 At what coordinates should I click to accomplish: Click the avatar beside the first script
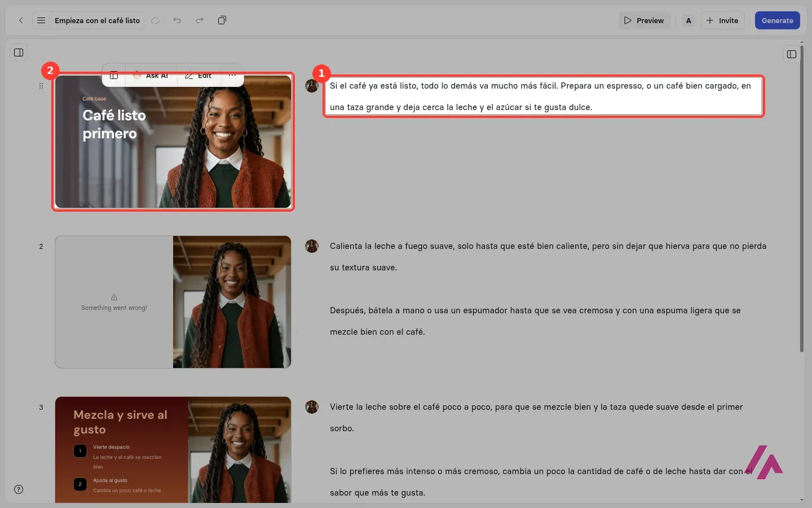[x=312, y=86]
